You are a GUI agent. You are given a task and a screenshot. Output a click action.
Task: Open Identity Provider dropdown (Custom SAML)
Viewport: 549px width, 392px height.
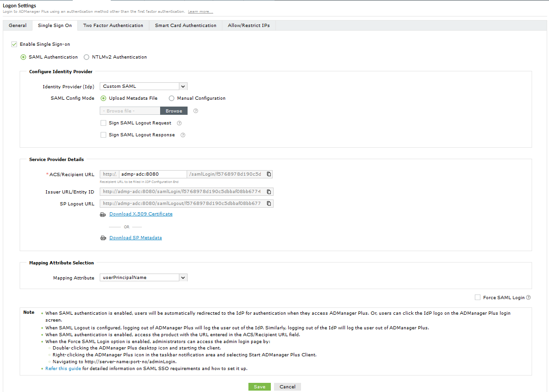(144, 86)
